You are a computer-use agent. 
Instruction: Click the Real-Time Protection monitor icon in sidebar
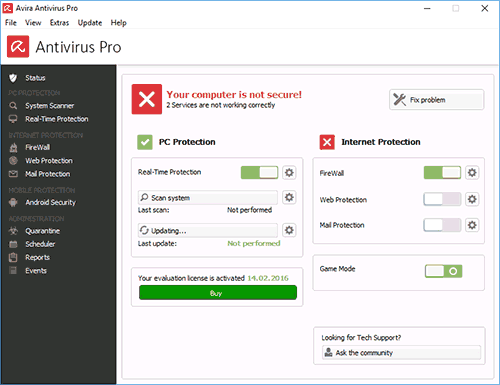pos(13,119)
